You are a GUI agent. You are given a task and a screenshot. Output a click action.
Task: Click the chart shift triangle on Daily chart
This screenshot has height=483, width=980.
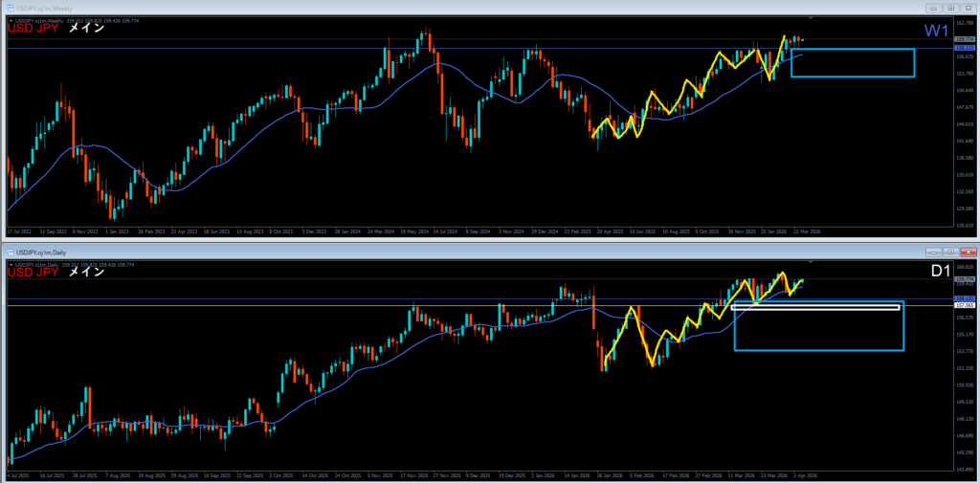click(x=812, y=261)
